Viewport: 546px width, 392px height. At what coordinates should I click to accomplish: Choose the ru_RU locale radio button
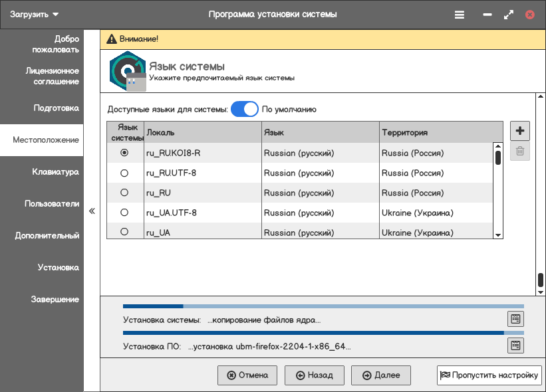124,193
